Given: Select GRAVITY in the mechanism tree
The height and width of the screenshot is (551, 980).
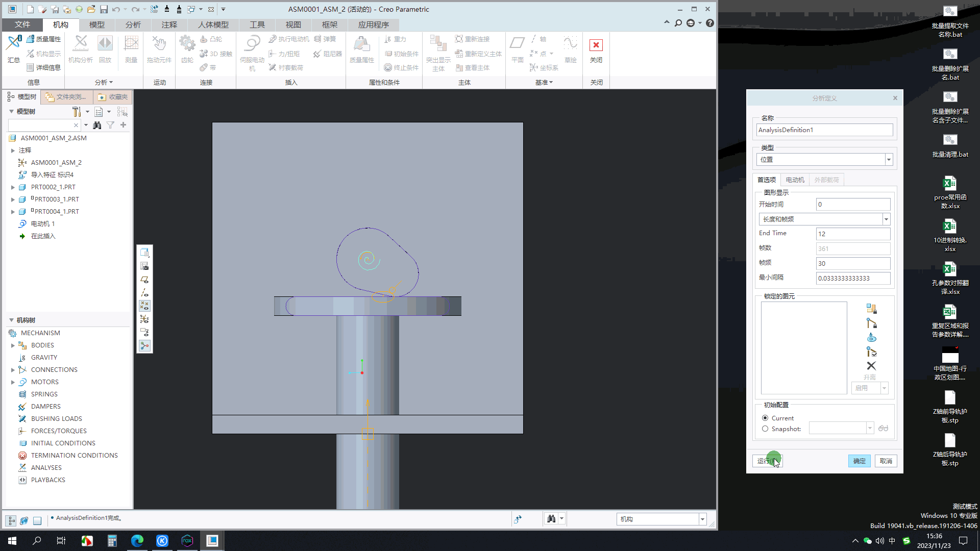Looking at the screenshot, I should click(x=44, y=358).
